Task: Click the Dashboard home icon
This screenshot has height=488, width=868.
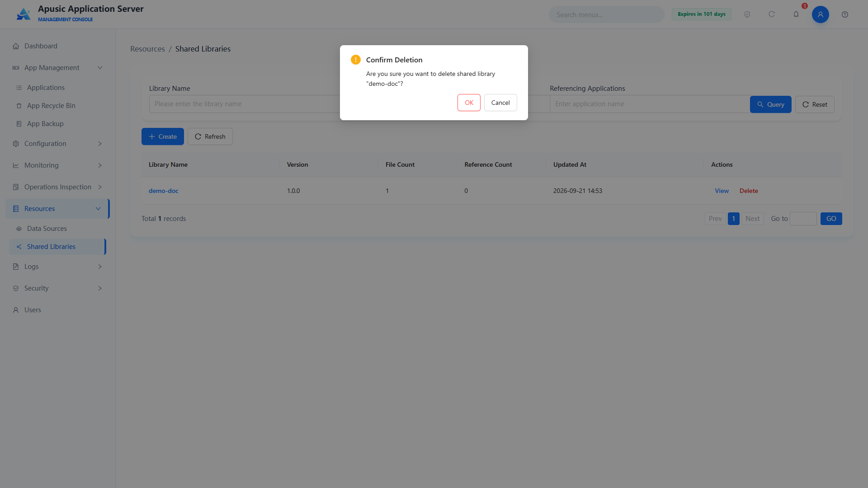Action: point(16,46)
